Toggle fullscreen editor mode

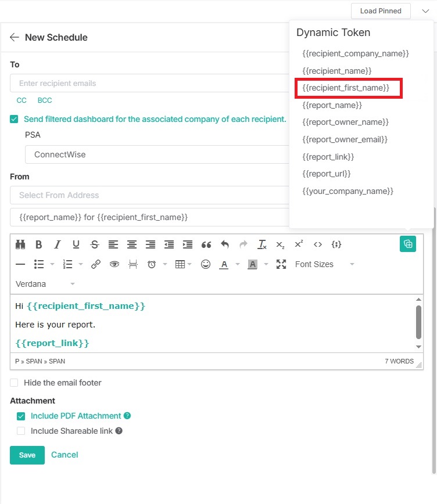281,264
